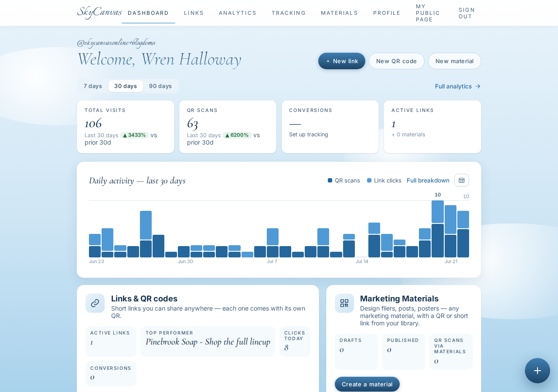Click the SkyCanvas logo
Screen dimensions: 558x392
tap(99, 12)
